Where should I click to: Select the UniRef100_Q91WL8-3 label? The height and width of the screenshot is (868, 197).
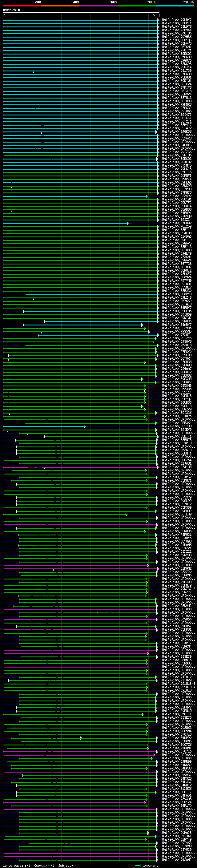(179, 684)
